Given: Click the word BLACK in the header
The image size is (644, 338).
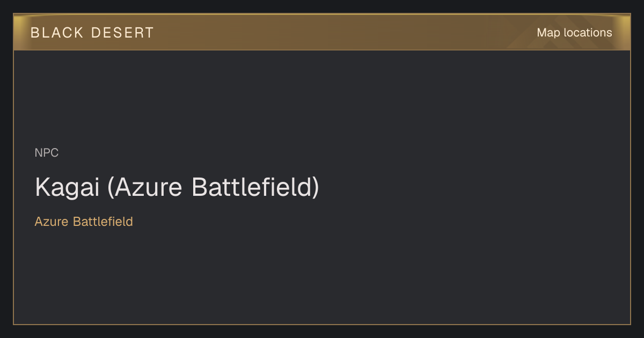Looking at the screenshot, I should point(57,33).
